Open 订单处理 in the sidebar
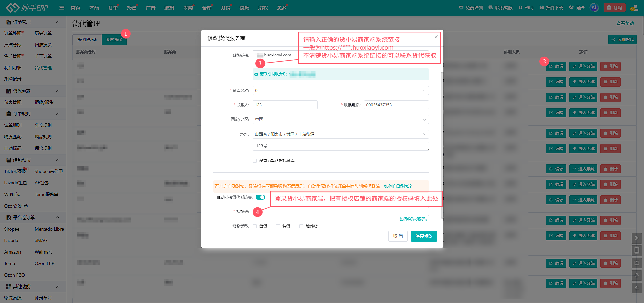 click(13, 33)
